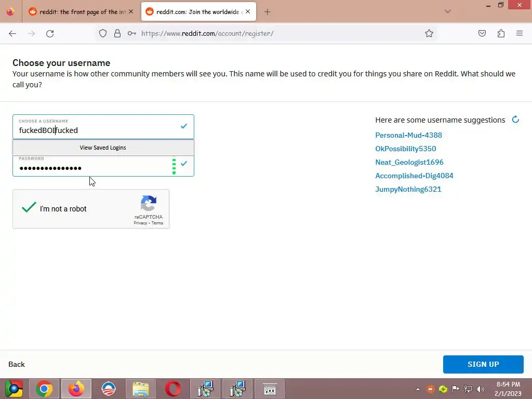Open a new tab with the plus

pos(268,12)
